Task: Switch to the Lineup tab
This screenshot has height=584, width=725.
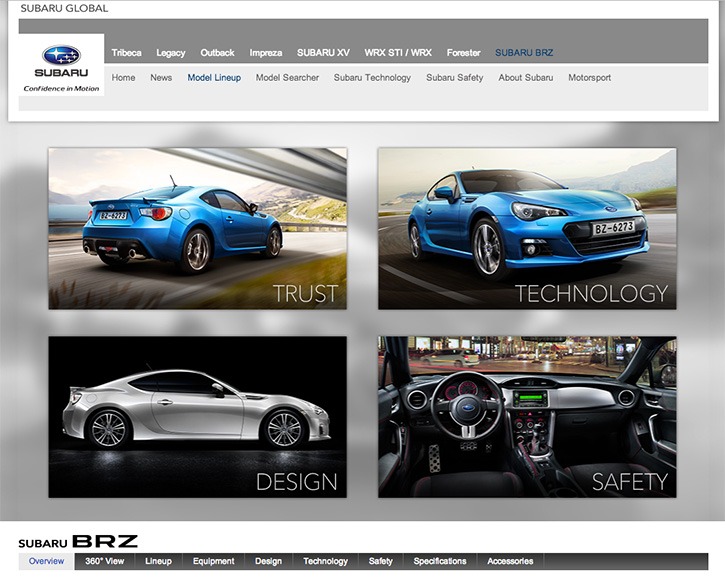Action: coord(158,561)
